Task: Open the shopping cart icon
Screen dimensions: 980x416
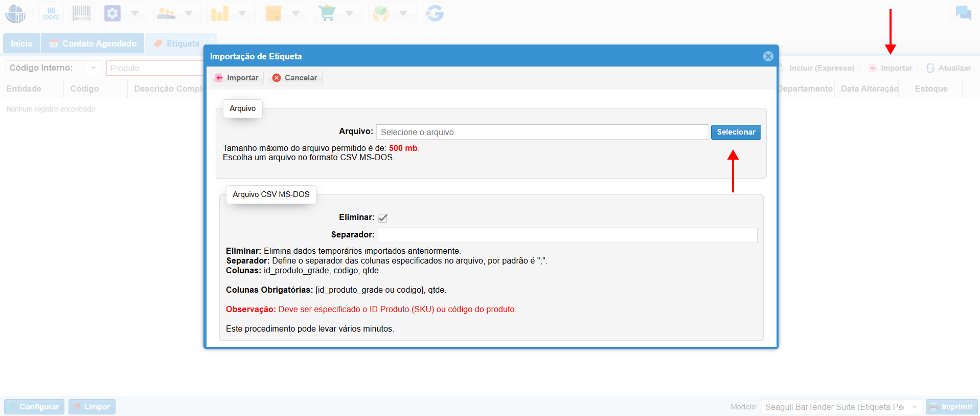Action: click(327, 13)
